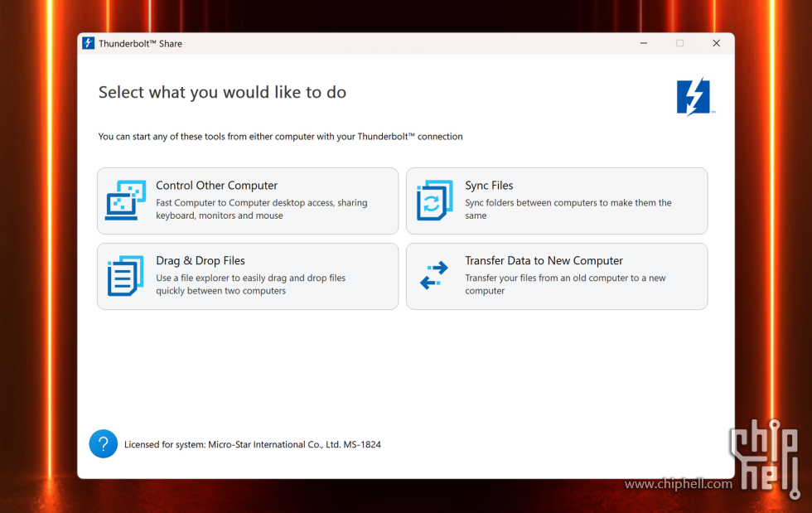This screenshot has height=513, width=812.
Task: Open help via the blue question mark icon
Action: (104, 443)
